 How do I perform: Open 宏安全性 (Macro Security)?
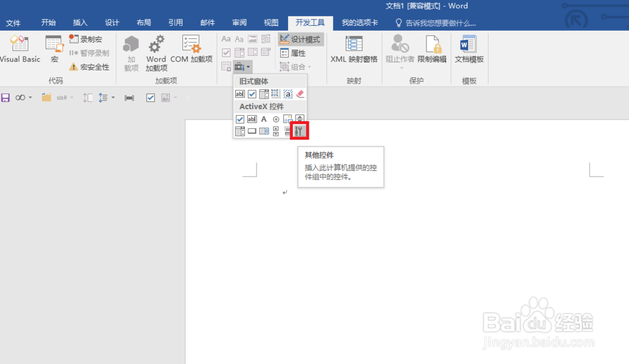89,67
